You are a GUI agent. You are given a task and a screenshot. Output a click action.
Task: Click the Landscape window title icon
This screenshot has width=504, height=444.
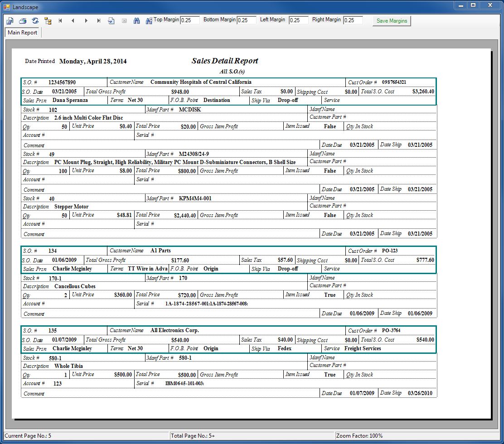pos(7,7)
